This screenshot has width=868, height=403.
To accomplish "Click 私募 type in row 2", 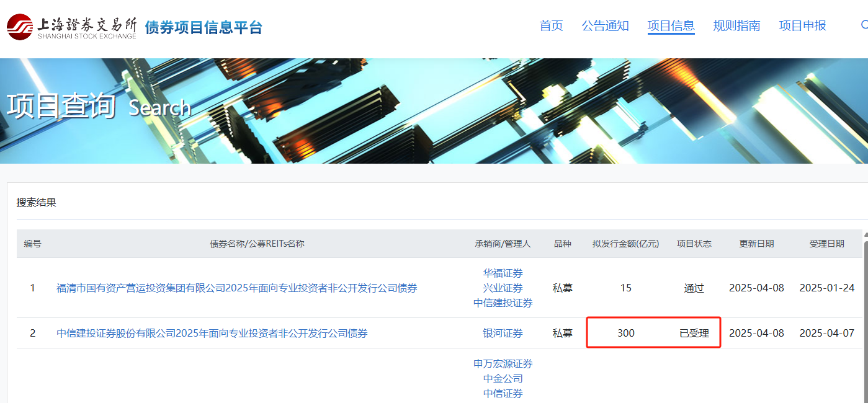I will pos(563,333).
